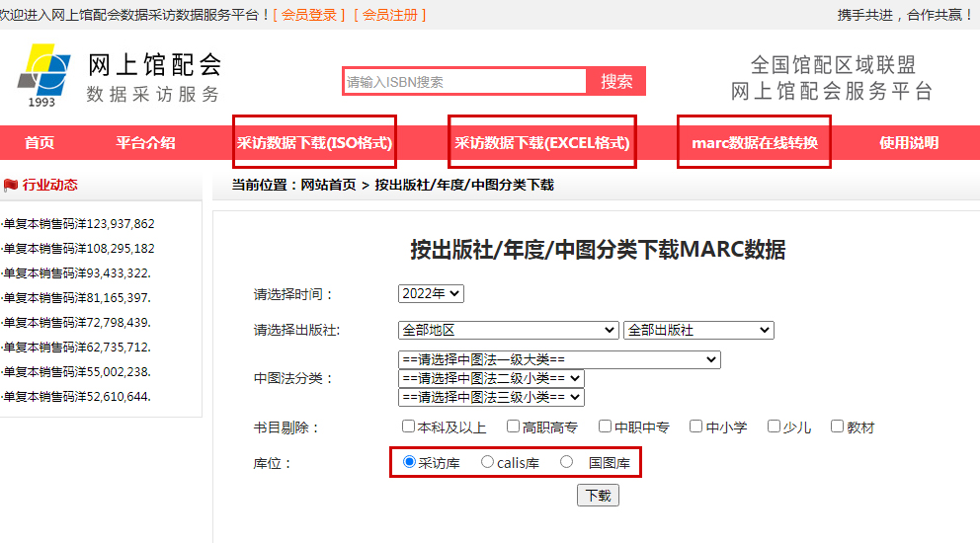Open marc数据在线转换 from navigation
The width and height of the screenshot is (980, 543).
tap(755, 142)
